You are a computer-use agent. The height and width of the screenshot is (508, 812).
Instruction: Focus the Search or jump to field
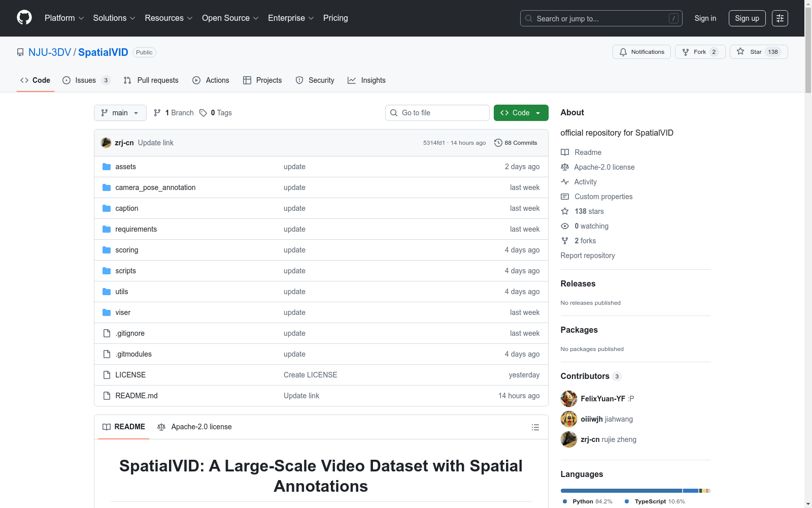tap(601, 18)
